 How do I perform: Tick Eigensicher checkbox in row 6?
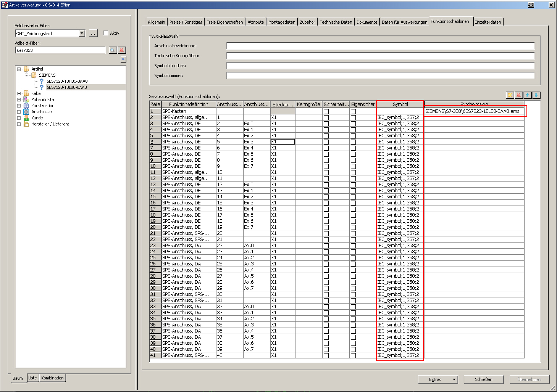[x=353, y=142]
